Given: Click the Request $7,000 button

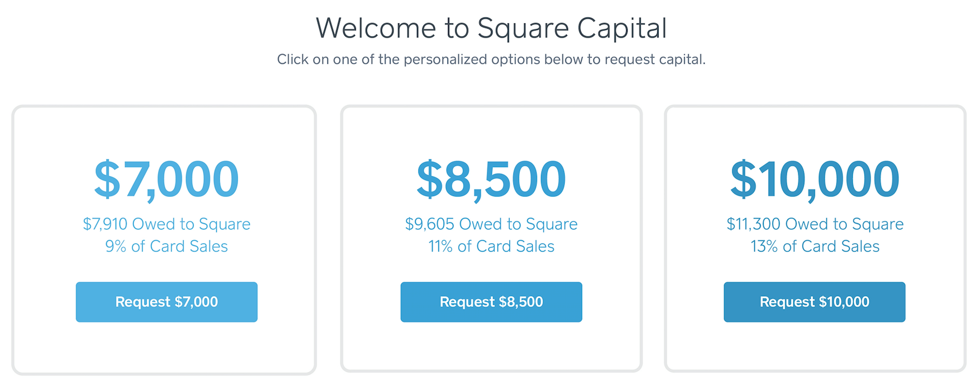Looking at the screenshot, I should coord(167,302).
